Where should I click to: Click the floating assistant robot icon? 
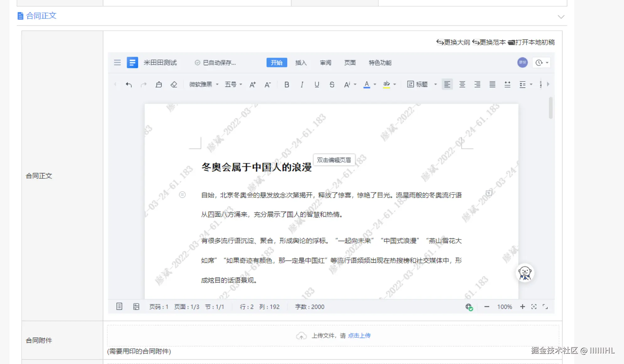pyautogui.click(x=525, y=273)
